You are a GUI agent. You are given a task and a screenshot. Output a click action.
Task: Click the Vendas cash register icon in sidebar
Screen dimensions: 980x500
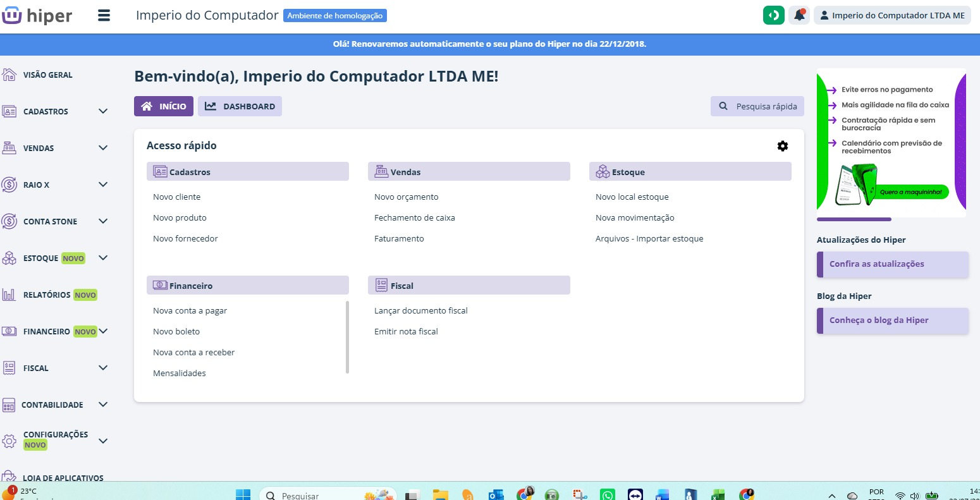click(x=9, y=148)
